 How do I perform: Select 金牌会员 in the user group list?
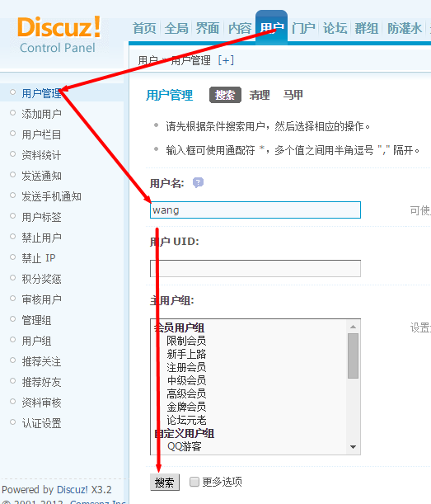(186, 407)
